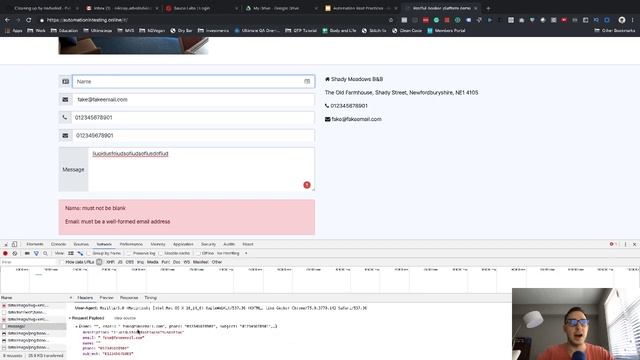The width and height of the screenshot is (640, 360).
Task: Close the DevTools panel
Action: click(634, 244)
